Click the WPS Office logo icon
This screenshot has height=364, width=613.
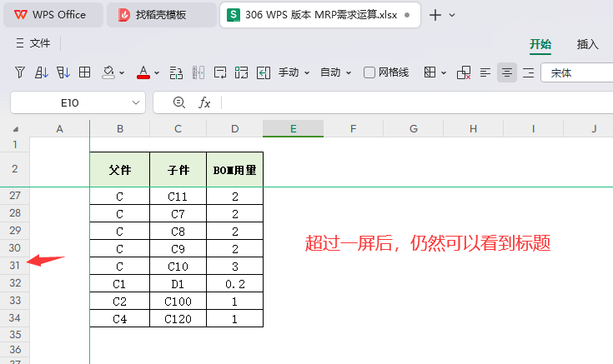[21, 15]
